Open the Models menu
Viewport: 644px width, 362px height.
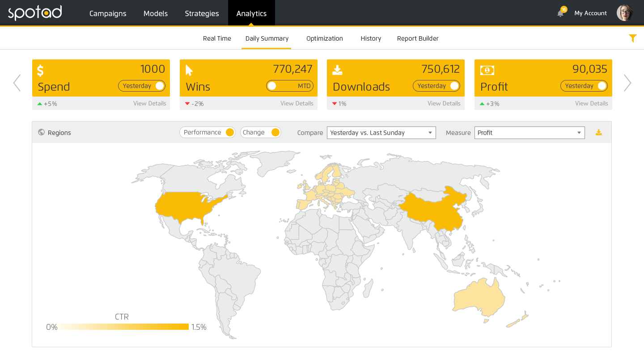[156, 13]
